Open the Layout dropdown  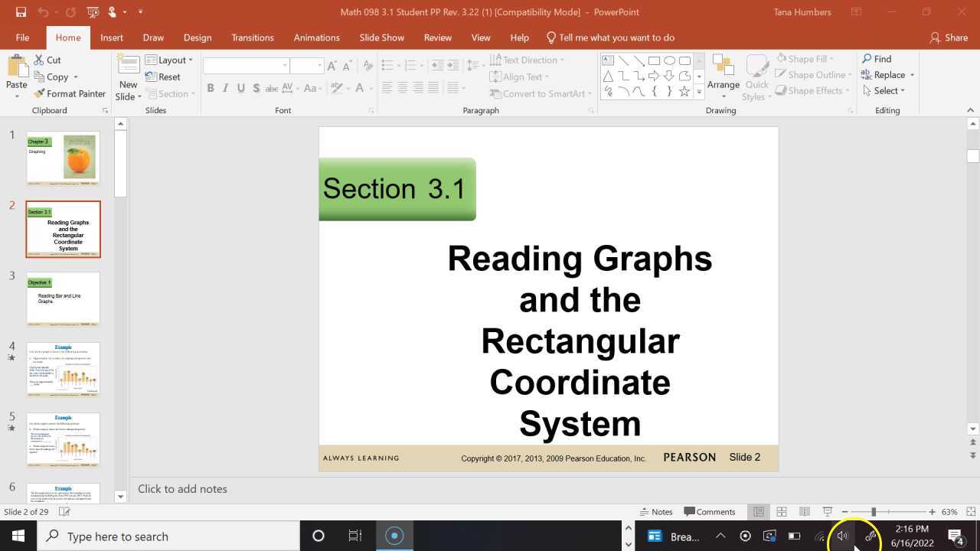click(x=170, y=60)
